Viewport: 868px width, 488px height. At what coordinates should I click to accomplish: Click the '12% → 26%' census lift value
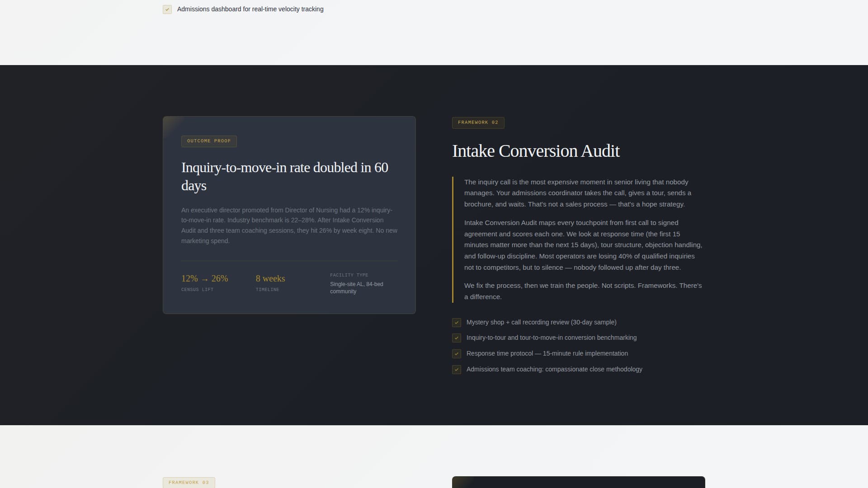pyautogui.click(x=204, y=278)
